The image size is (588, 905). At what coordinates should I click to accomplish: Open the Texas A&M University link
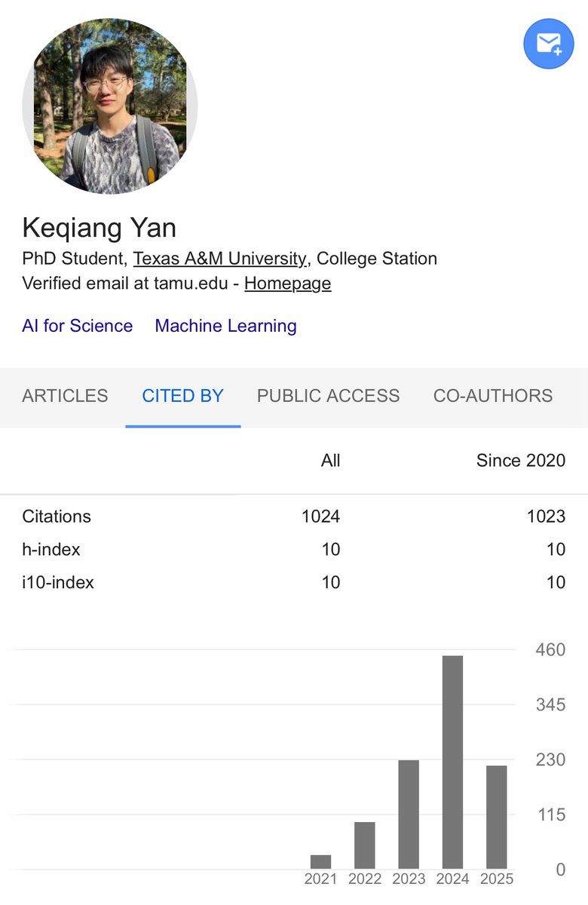tap(220, 259)
